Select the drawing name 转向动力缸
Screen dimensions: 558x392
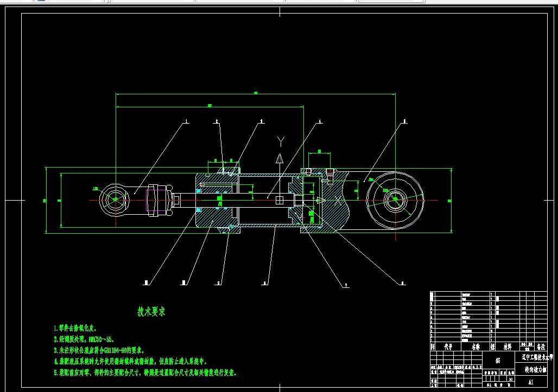[x=535, y=370]
